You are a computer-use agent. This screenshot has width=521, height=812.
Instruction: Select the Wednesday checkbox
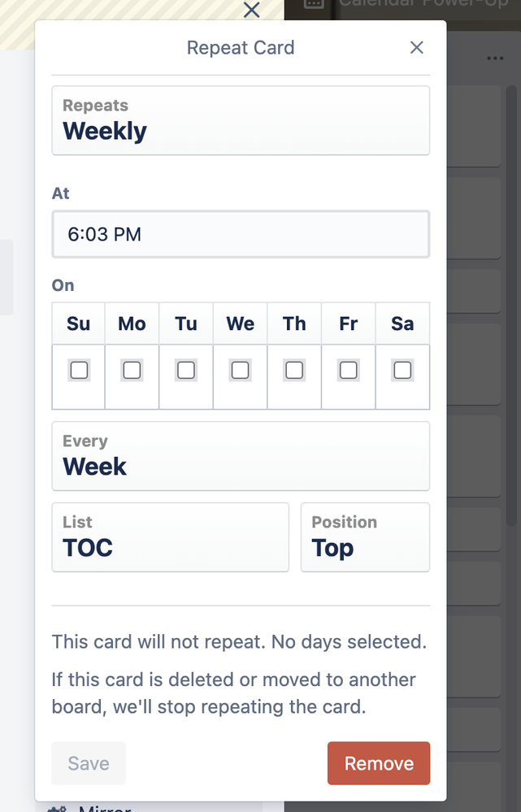point(240,371)
